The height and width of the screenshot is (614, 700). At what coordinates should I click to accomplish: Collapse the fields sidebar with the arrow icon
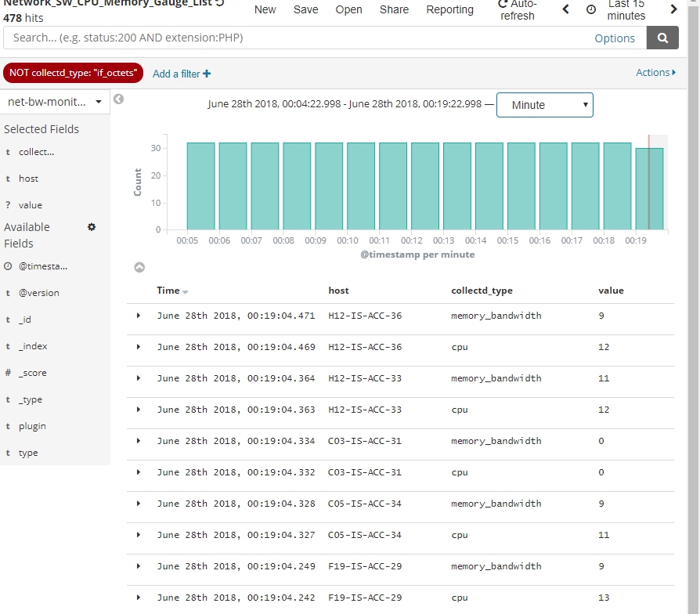pos(117,99)
